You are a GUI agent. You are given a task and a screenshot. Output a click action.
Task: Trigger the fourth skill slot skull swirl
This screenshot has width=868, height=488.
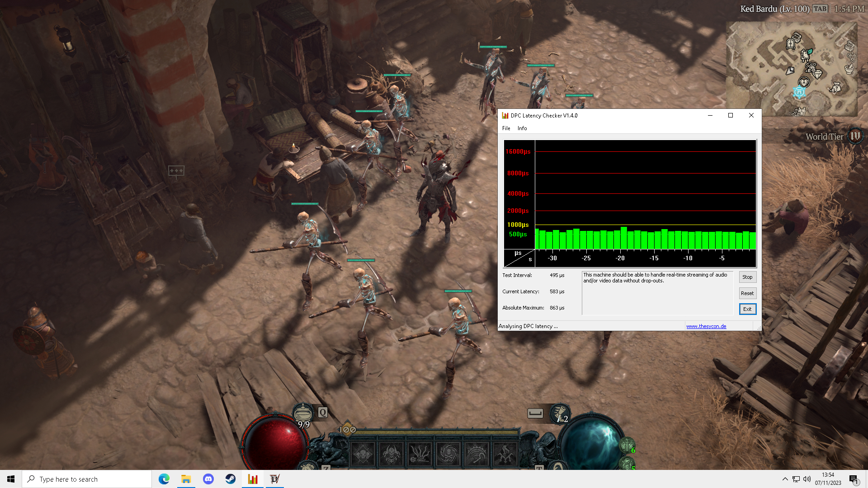(x=448, y=454)
